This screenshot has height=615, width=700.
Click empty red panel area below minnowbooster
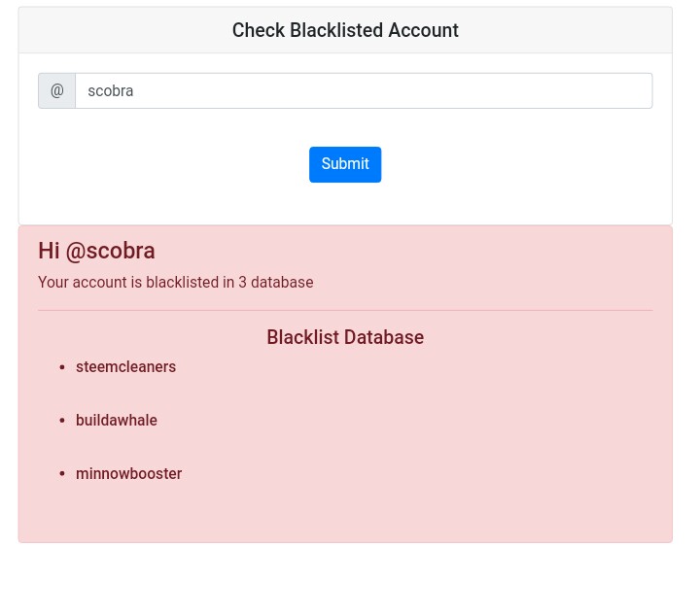tap(345, 515)
